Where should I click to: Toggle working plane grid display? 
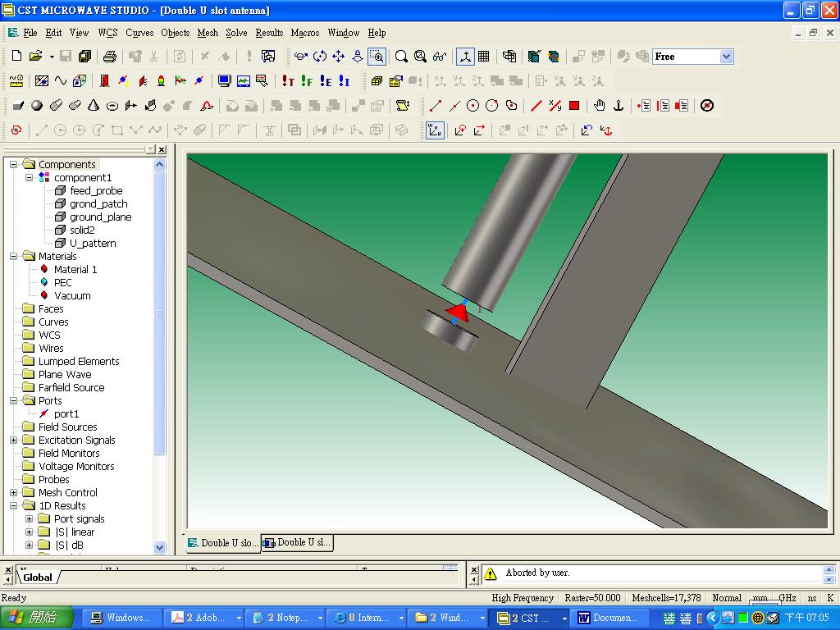[x=484, y=57]
